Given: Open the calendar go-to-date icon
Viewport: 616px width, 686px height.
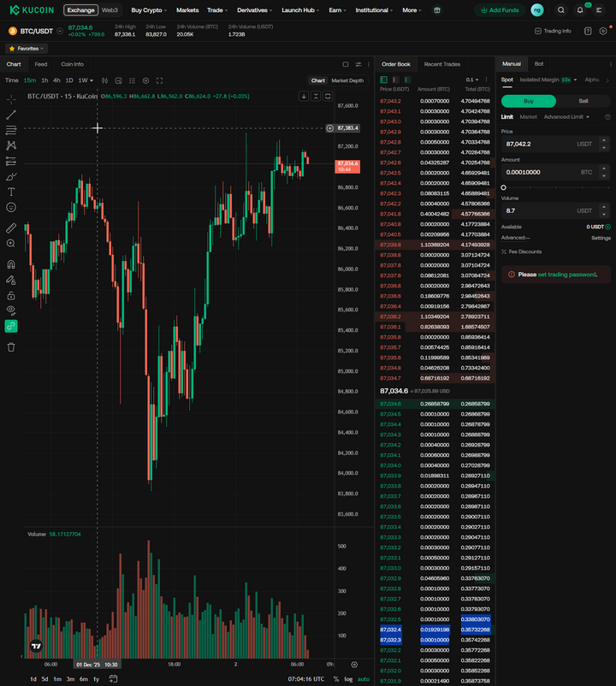Looking at the screenshot, I should click(x=113, y=679).
